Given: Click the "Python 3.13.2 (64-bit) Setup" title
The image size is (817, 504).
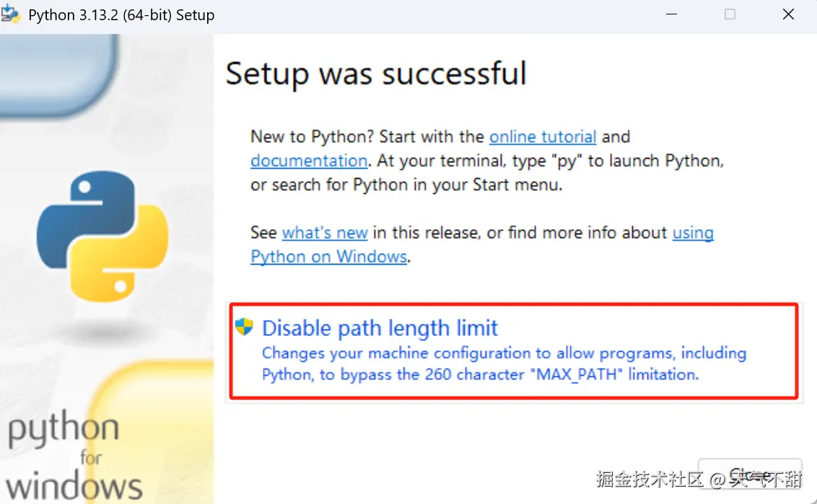Looking at the screenshot, I should [x=121, y=15].
